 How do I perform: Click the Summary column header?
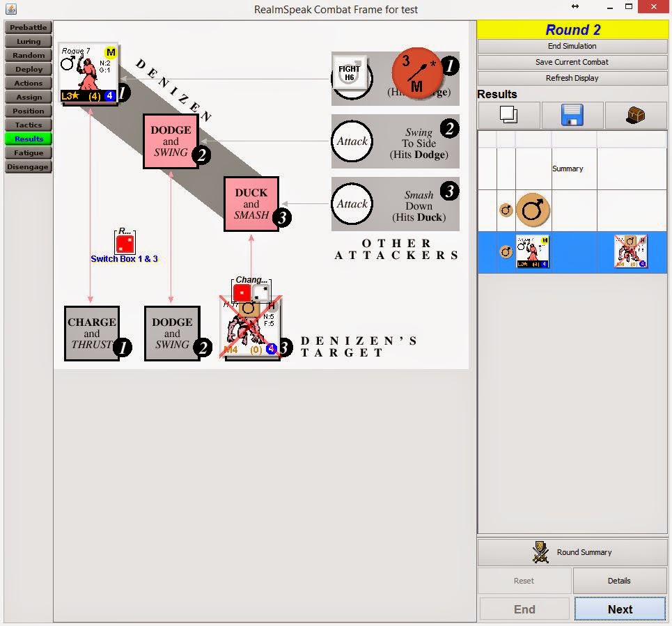pos(568,169)
